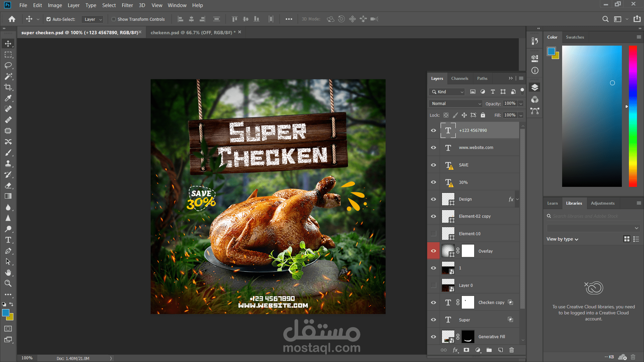644x362 pixels.
Task: Switch to the Paths tab
Action: pos(482,79)
